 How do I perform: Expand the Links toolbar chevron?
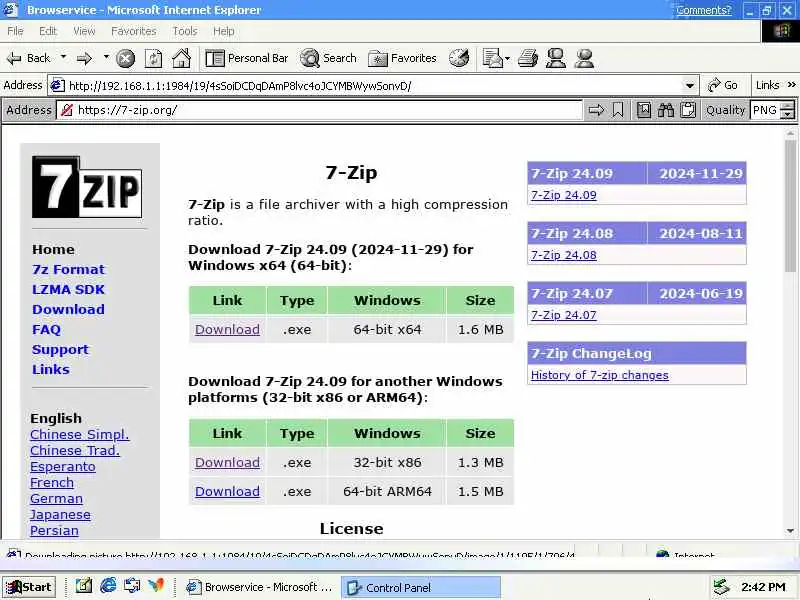pos(792,85)
